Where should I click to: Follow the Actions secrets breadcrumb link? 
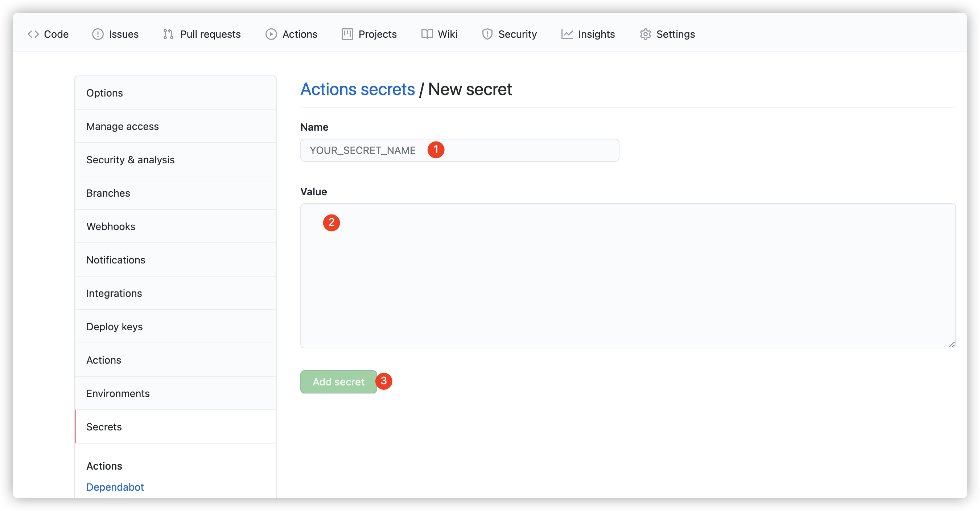[357, 90]
